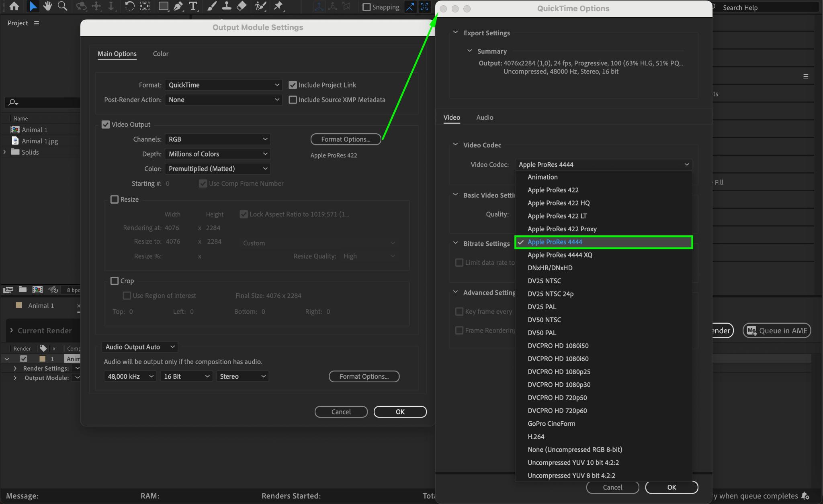823x504 pixels.
Task: Enable the Resize checkbox
Action: point(115,200)
